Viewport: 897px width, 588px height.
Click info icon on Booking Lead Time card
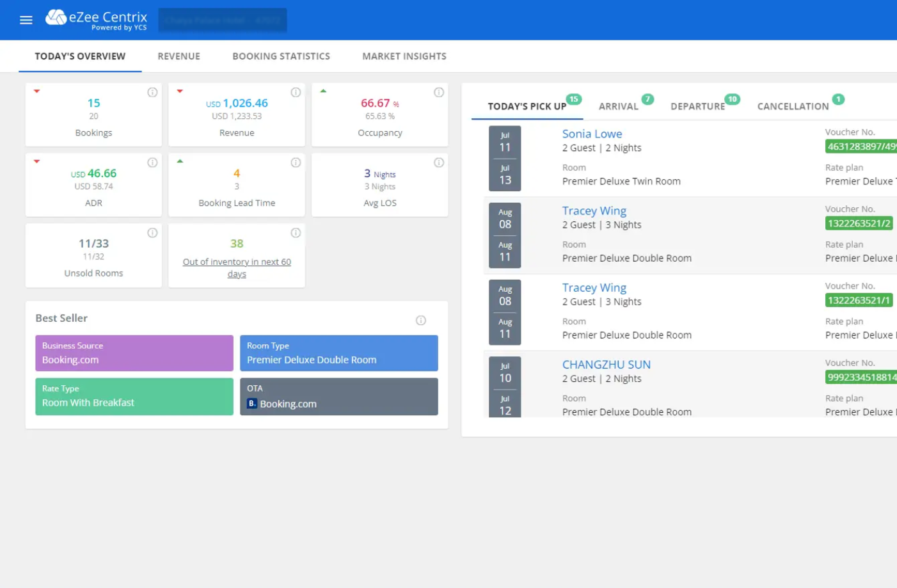(x=296, y=163)
